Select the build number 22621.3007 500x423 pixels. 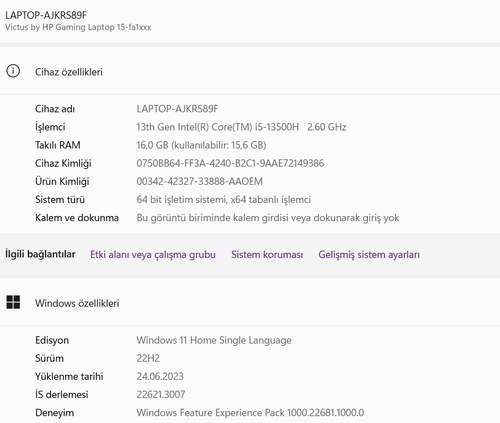pyautogui.click(x=161, y=394)
